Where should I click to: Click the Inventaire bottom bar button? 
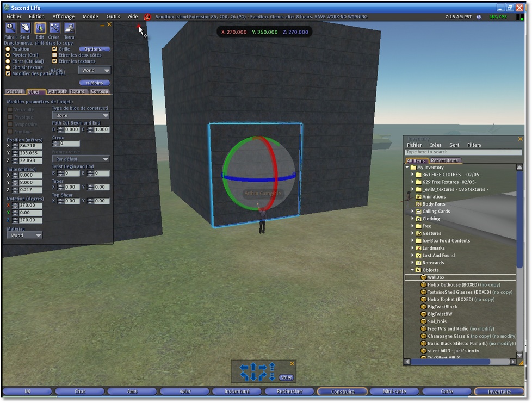pos(499,392)
